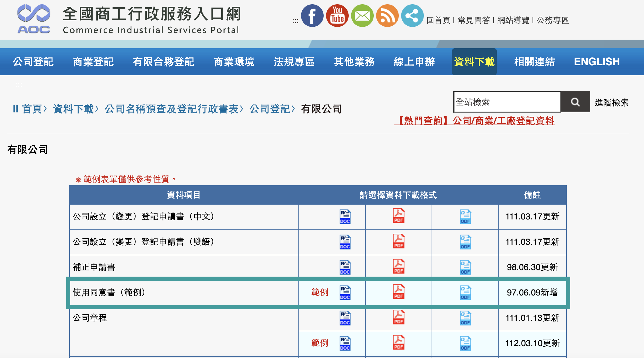Viewport: 644px width, 358px height.
Task: Click 範例 label in 112.03.10 row
Action: coord(320,343)
